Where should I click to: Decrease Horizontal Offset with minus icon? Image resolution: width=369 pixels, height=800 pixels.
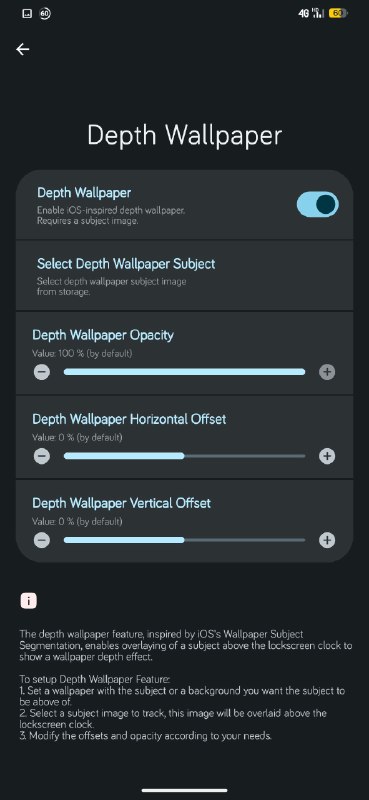tap(42, 456)
